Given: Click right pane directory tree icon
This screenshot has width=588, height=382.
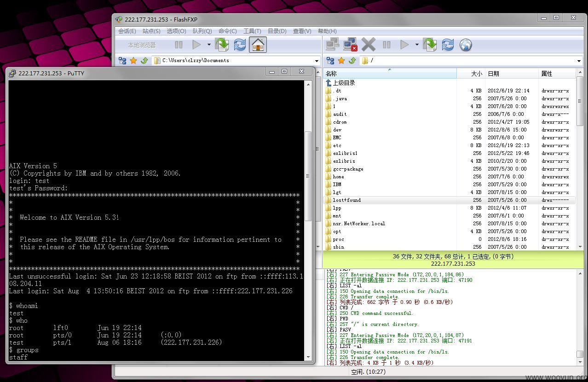Looking at the screenshot, I should 330,61.
